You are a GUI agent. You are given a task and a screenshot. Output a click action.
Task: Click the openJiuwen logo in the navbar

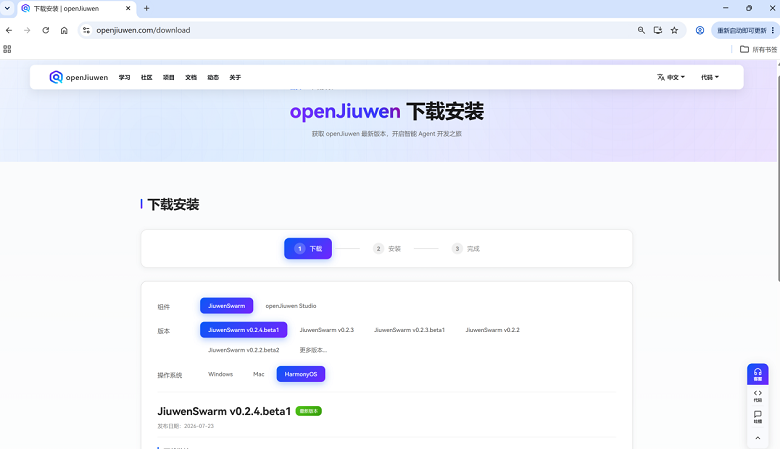pyautogui.click(x=79, y=77)
